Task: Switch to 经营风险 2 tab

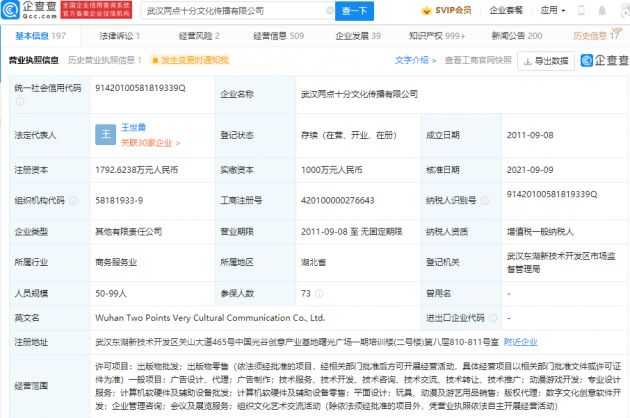Action: point(199,36)
